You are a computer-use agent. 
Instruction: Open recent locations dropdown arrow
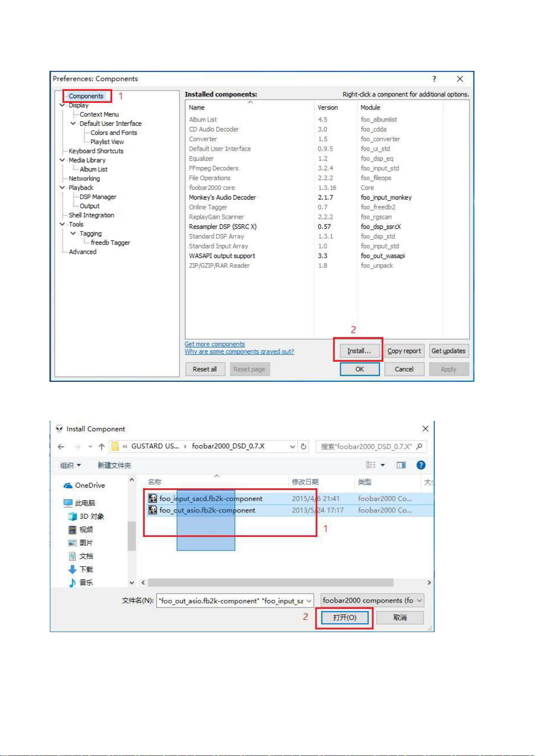pyautogui.click(x=90, y=446)
